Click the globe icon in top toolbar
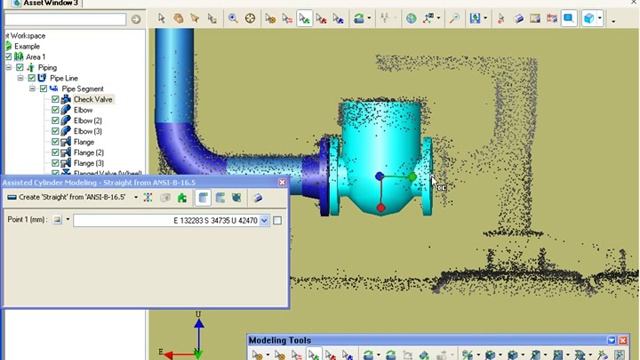The image size is (640, 360). point(411,18)
